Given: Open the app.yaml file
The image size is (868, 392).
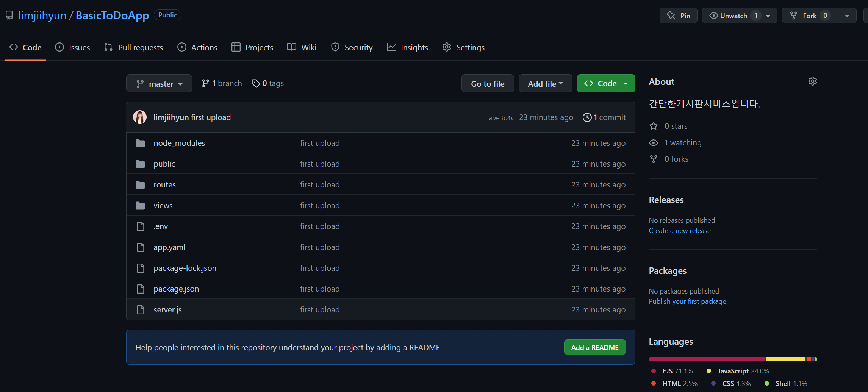Looking at the screenshot, I should [x=169, y=247].
